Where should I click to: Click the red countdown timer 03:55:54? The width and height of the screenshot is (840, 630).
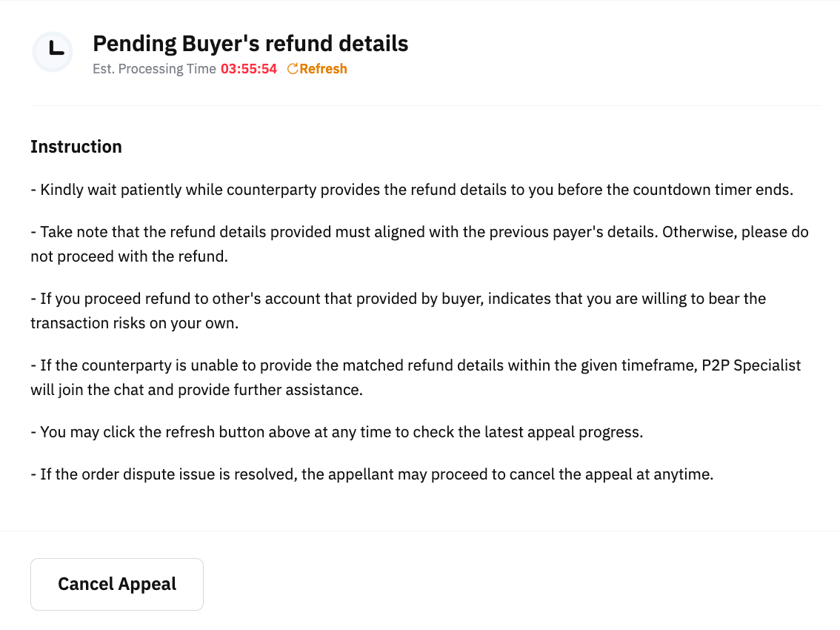(x=249, y=69)
